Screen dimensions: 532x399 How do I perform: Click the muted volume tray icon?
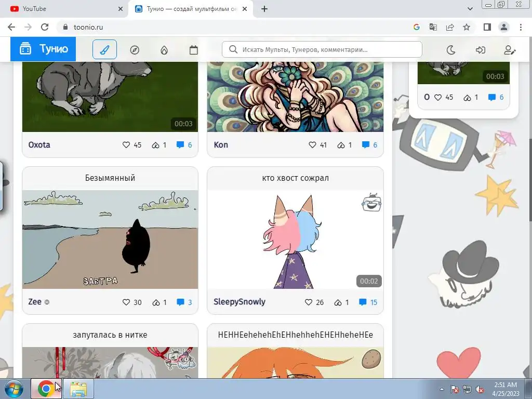click(480, 390)
